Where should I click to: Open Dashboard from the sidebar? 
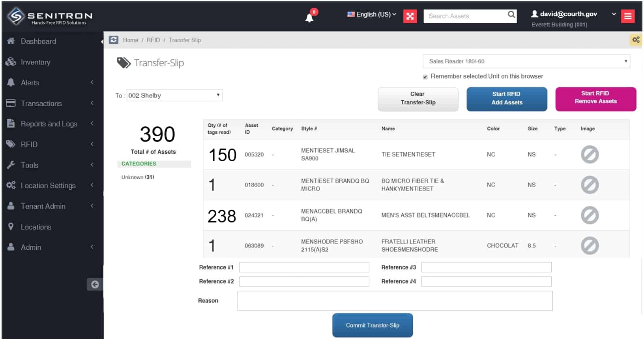coord(38,41)
